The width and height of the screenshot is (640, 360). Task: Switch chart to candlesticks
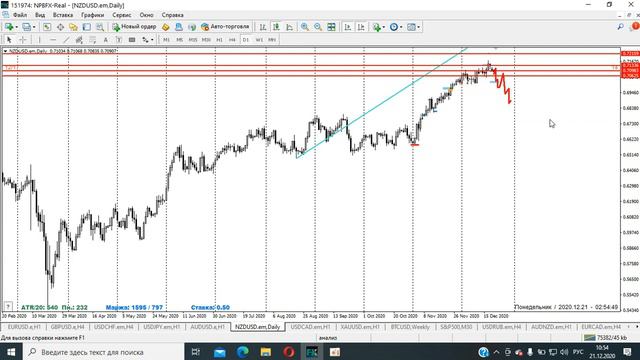pyautogui.click(x=276, y=27)
